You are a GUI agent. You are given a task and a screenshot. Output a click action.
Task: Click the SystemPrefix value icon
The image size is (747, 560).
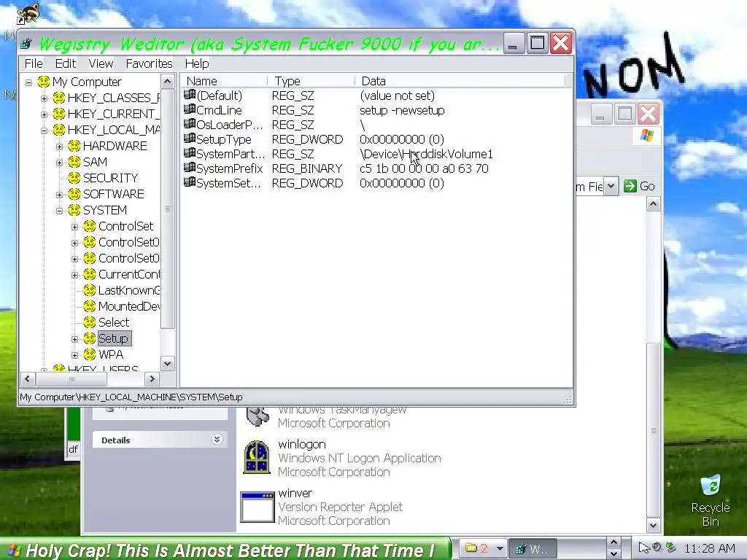190,168
